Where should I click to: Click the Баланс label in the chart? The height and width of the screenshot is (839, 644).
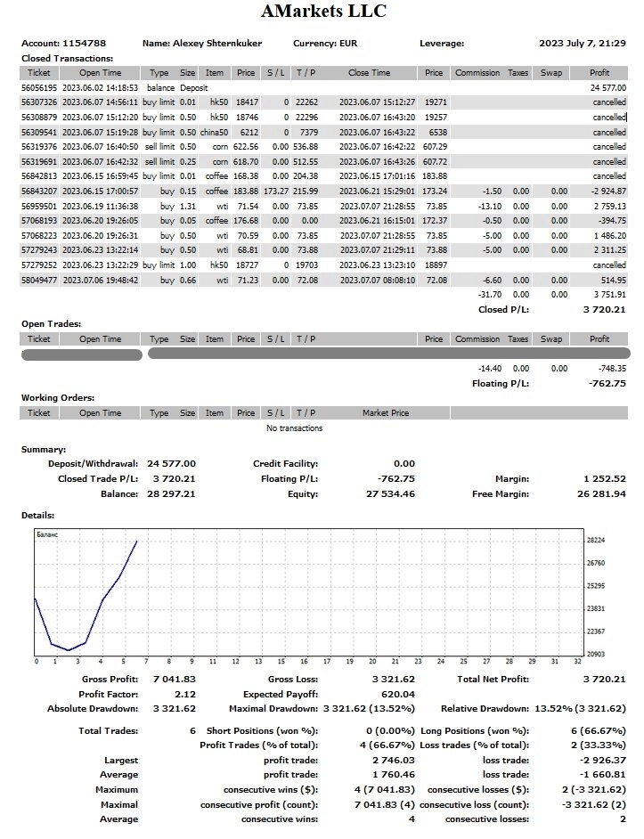point(46,532)
